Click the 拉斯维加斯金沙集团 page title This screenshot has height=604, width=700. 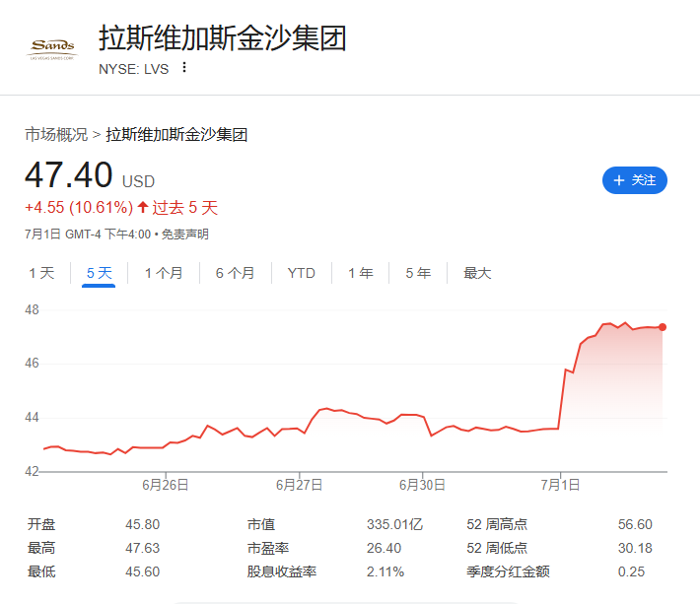222,37
